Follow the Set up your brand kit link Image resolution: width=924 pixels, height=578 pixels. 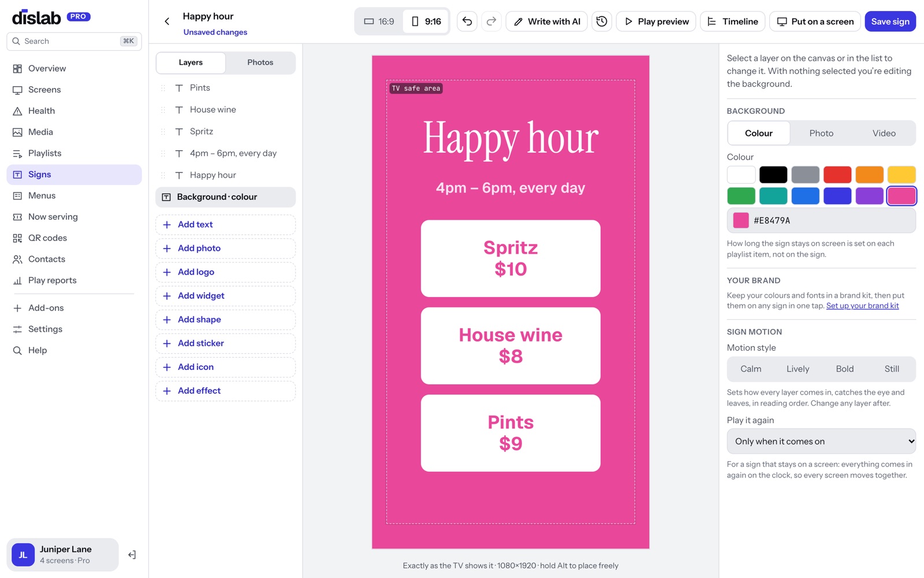(862, 306)
